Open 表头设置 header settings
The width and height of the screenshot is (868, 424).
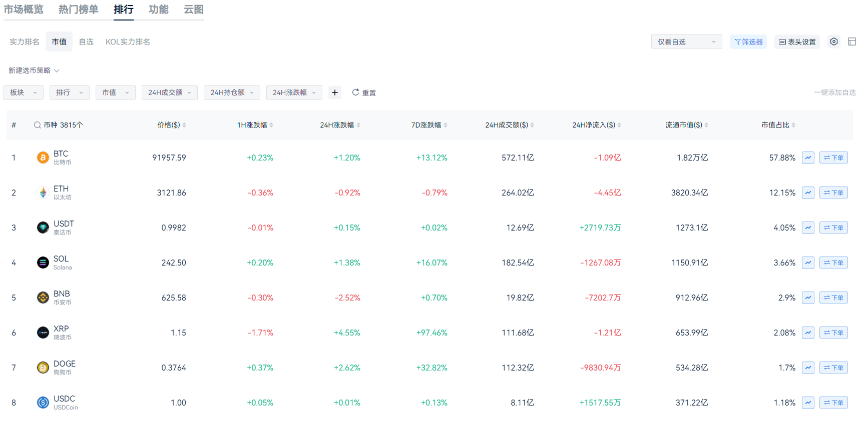(x=797, y=41)
